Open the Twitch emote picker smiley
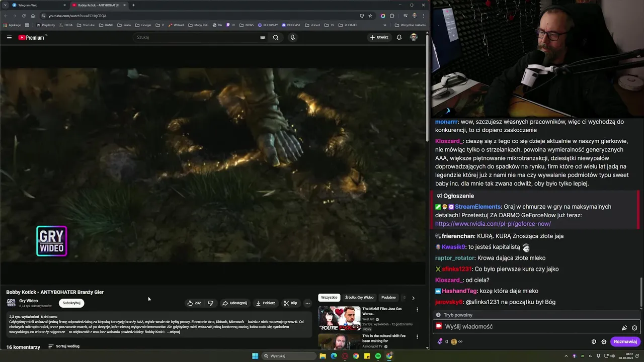Screen dimensions: 644x362 click(634, 328)
